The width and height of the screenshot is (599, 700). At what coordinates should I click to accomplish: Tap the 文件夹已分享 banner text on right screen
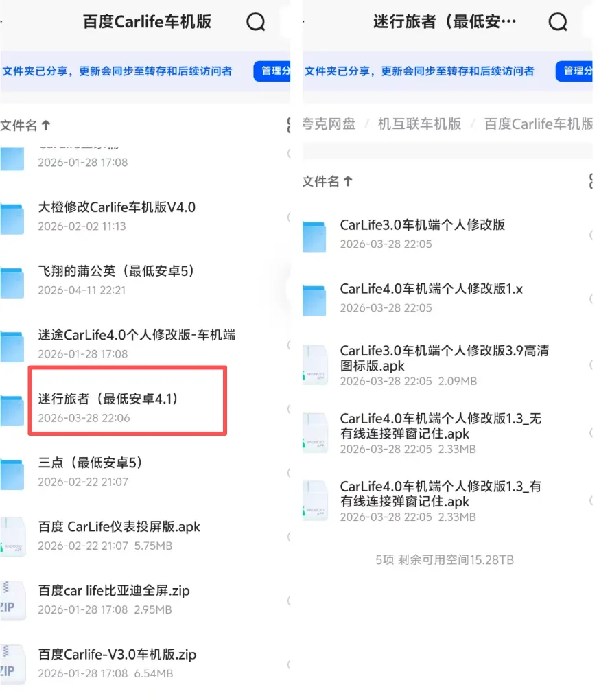(419, 71)
